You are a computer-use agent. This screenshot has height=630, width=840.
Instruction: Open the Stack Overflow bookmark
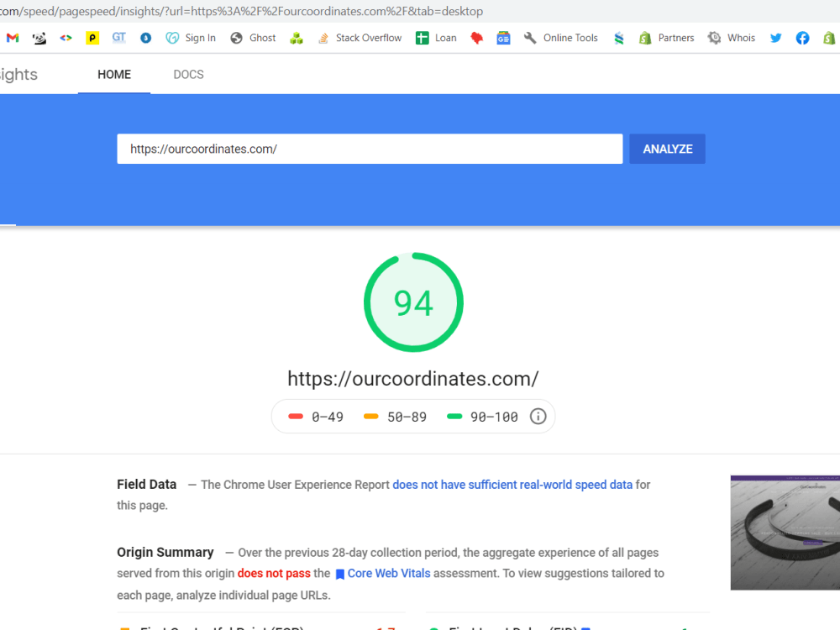[360, 38]
